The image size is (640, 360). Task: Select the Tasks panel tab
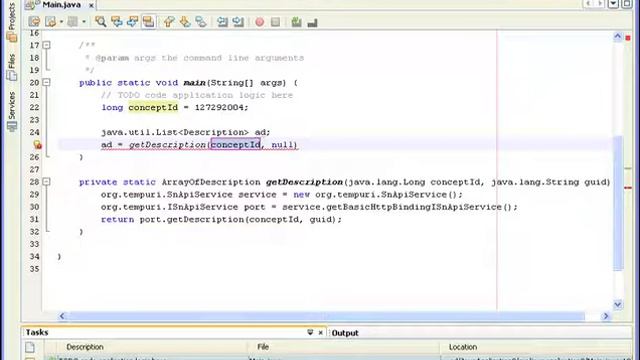tap(37, 332)
